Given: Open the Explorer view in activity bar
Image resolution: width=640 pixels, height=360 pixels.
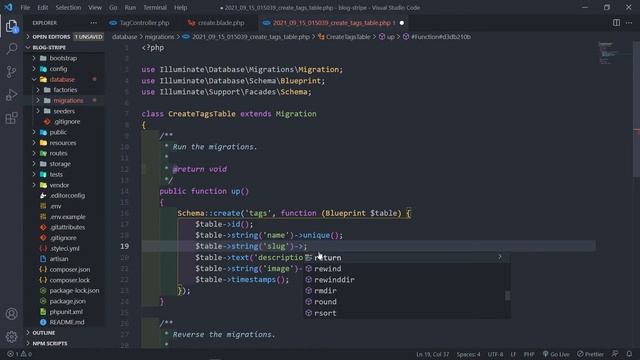Looking at the screenshot, I should [x=11, y=27].
